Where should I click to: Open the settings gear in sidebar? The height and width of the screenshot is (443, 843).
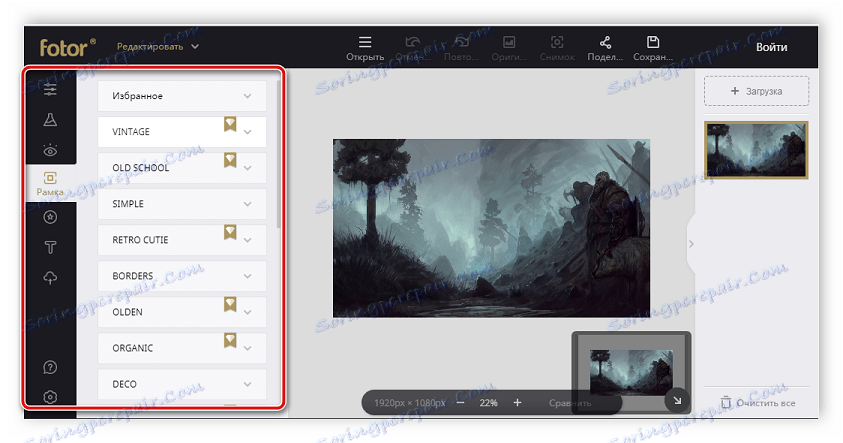tap(50, 397)
